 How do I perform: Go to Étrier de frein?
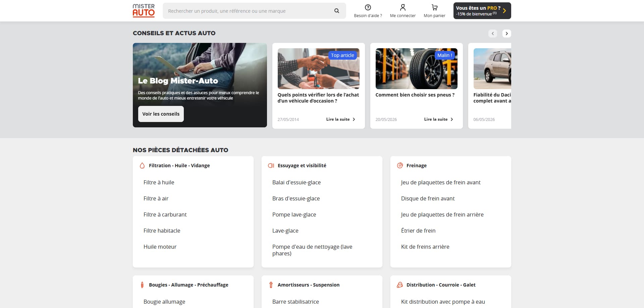pyautogui.click(x=418, y=231)
